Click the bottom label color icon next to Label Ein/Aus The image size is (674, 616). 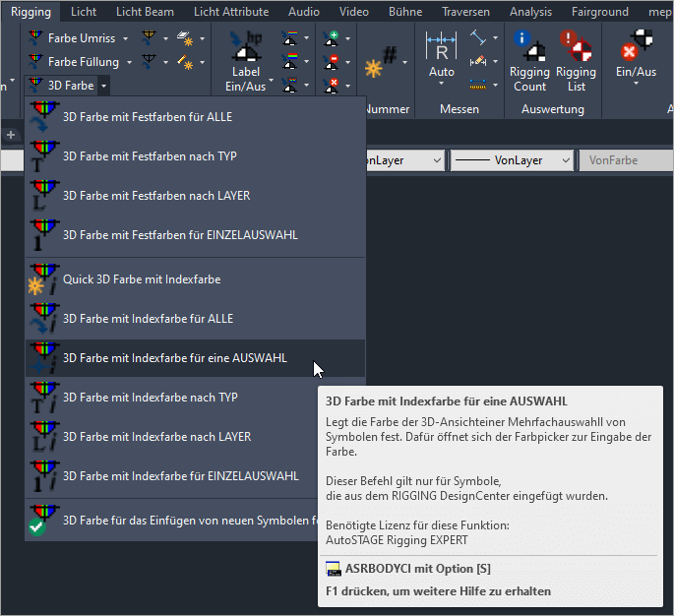pyautogui.click(x=290, y=86)
